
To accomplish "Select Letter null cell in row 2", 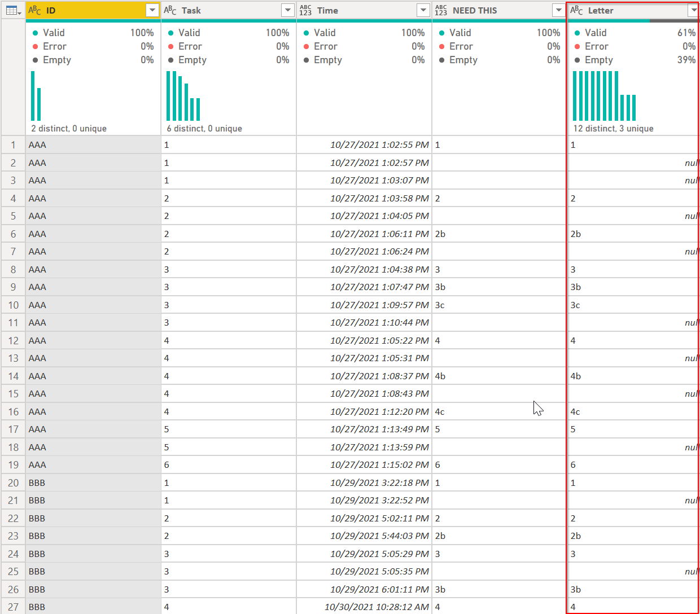I will [633, 163].
